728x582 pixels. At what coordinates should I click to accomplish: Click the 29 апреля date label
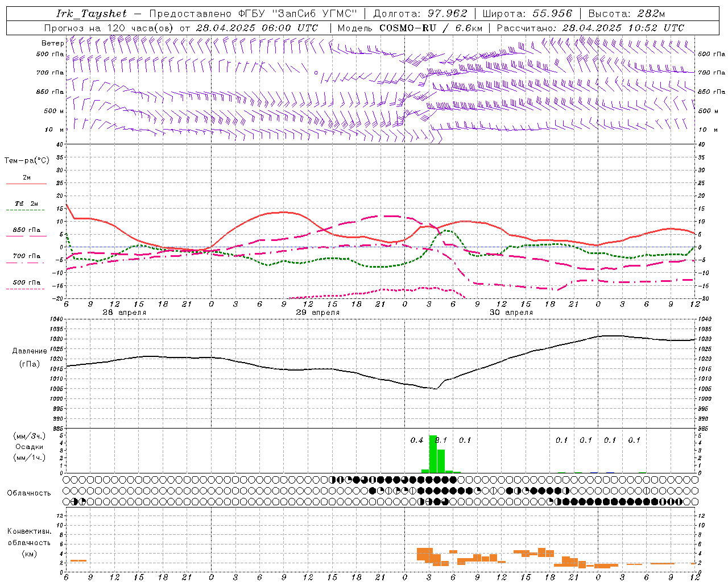pyautogui.click(x=318, y=313)
